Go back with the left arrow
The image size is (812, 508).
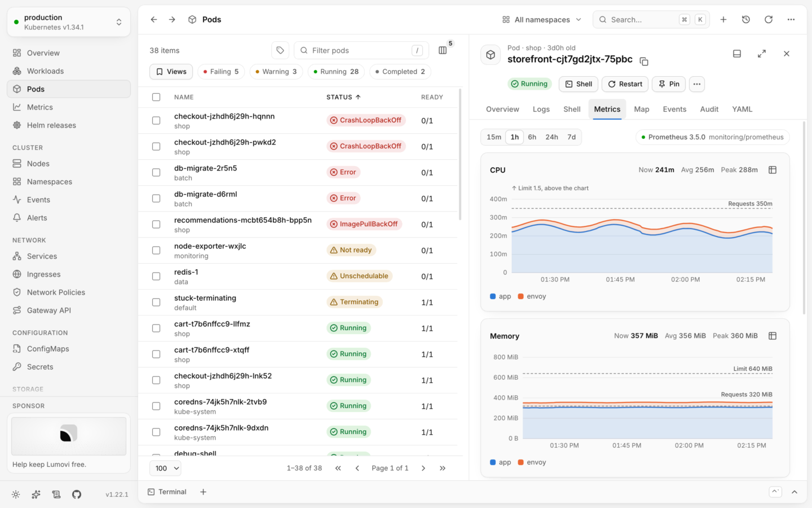point(154,20)
